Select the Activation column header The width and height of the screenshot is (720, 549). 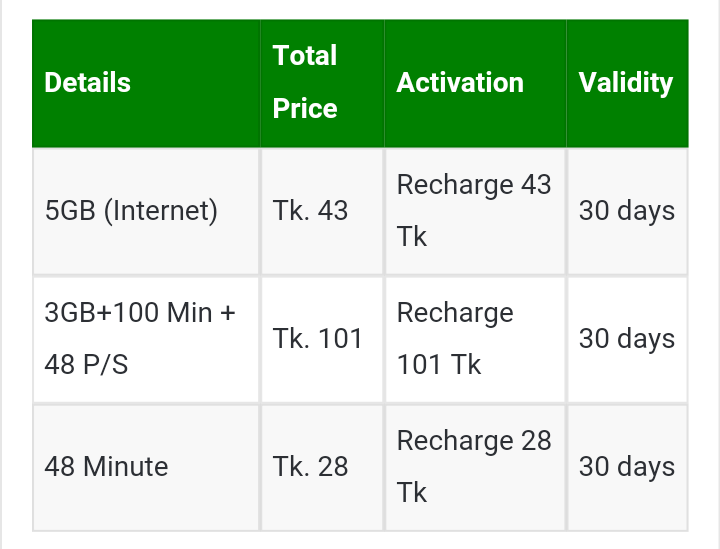460,82
